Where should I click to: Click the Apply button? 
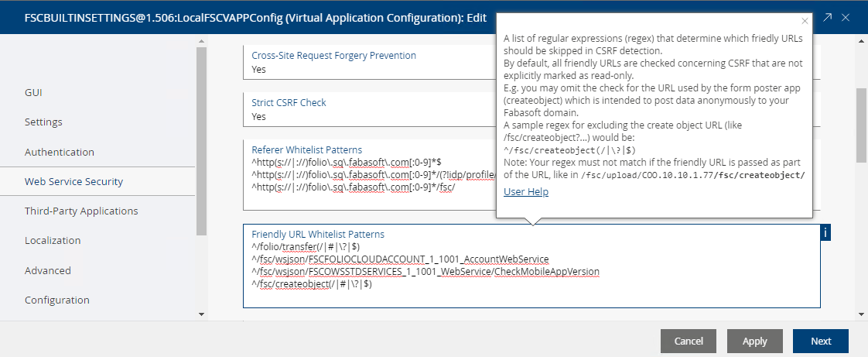[754, 341]
